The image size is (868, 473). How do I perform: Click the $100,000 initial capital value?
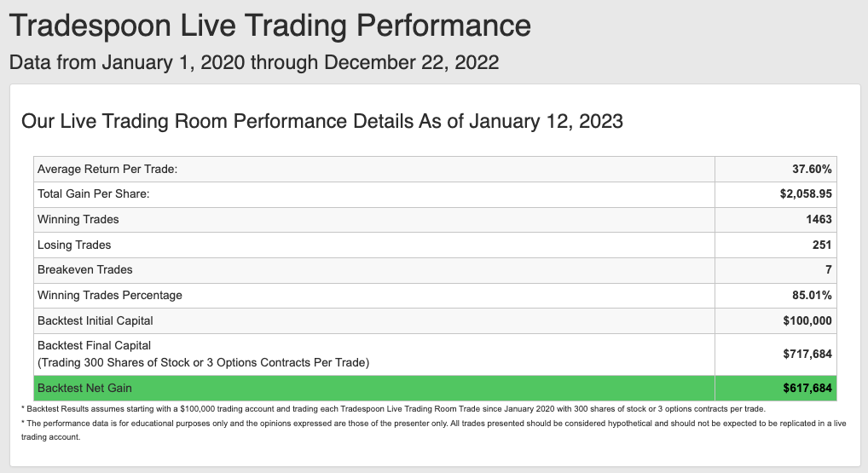click(807, 320)
